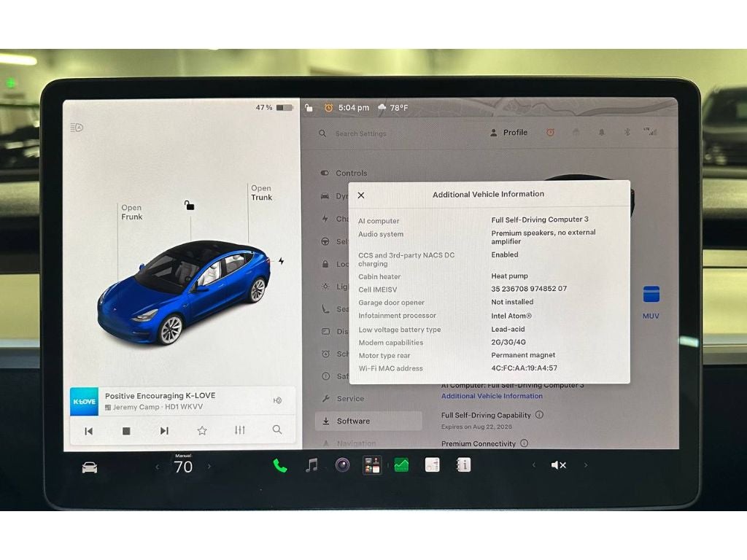The width and height of the screenshot is (747, 560).
Task: Tap '2G/3G/4G' modem capabilities value
Action: (x=508, y=342)
